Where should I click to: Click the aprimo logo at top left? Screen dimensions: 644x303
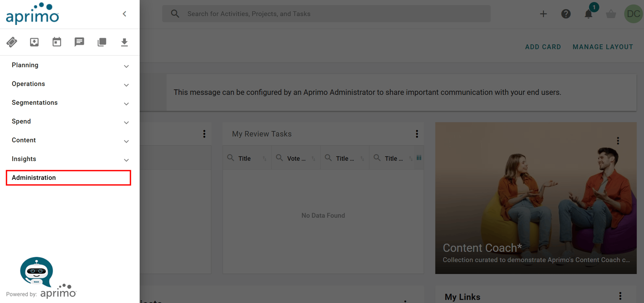pyautogui.click(x=33, y=14)
